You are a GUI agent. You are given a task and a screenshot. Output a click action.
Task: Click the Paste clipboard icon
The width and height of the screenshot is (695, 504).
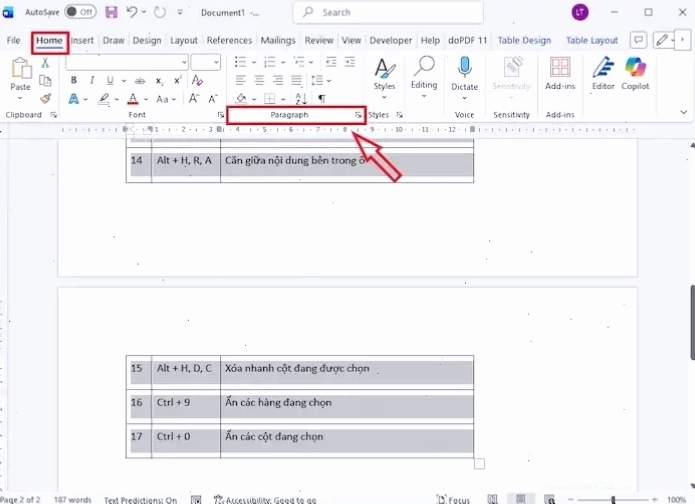pyautogui.click(x=21, y=68)
